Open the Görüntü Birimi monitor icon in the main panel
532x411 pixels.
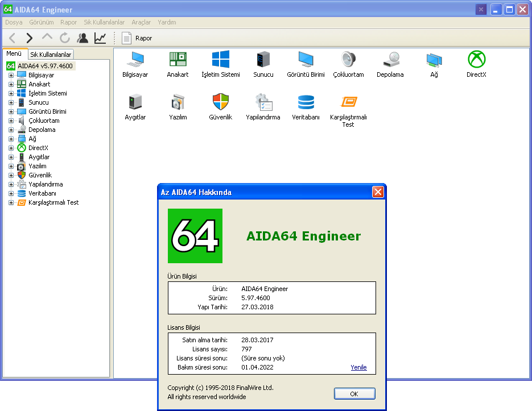click(306, 60)
